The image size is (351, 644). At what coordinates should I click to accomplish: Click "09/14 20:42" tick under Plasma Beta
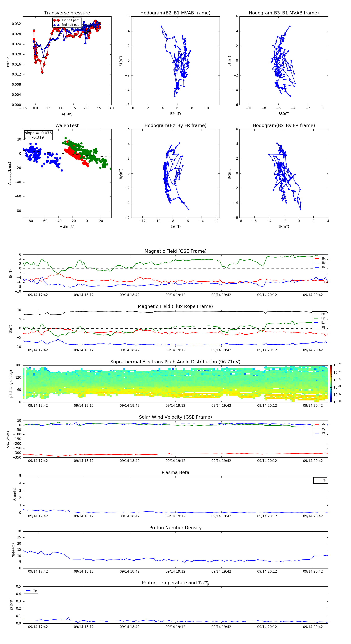(x=313, y=516)
